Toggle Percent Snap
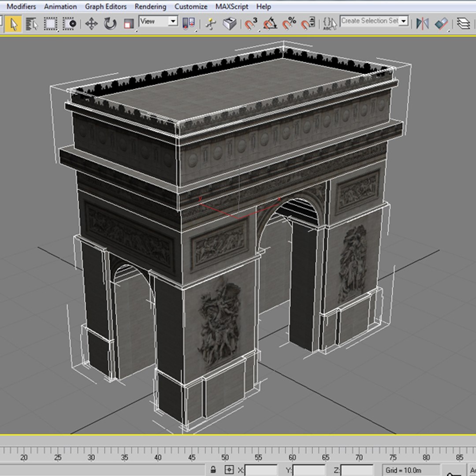This screenshot has height=476, width=476. (x=289, y=24)
